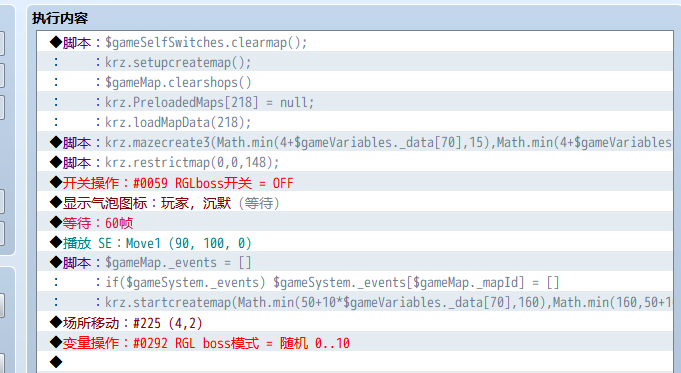Select the if($gameSystem._events) script line

pyautogui.click(x=355, y=282)
